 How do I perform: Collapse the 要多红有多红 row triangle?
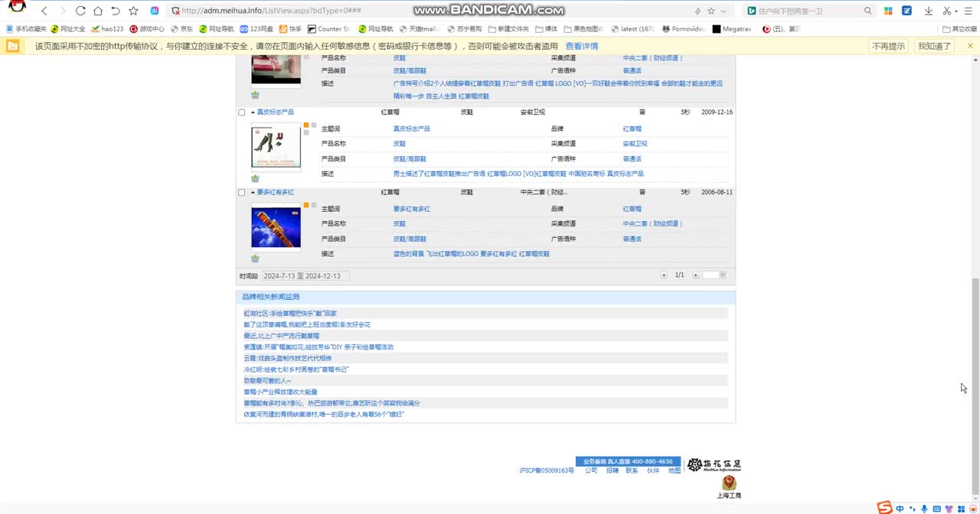click(253, 193)
